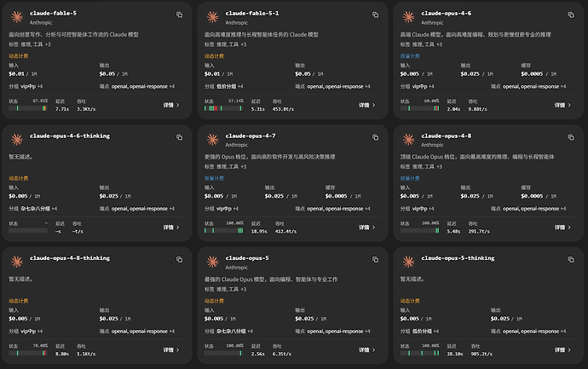Viewport: 588px width, 369px height.
Task: Open 详情 for claude-fable-5
Action: (x=171, y=106)
